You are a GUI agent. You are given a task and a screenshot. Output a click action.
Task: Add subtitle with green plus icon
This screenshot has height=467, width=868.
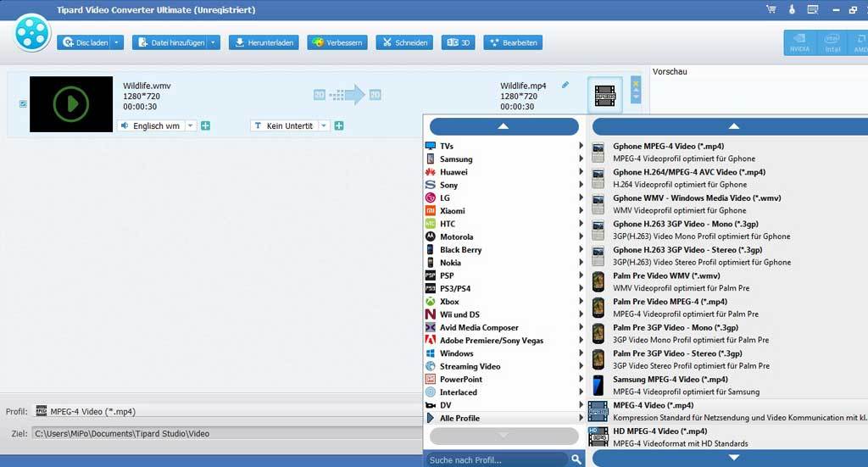[339, 125]
